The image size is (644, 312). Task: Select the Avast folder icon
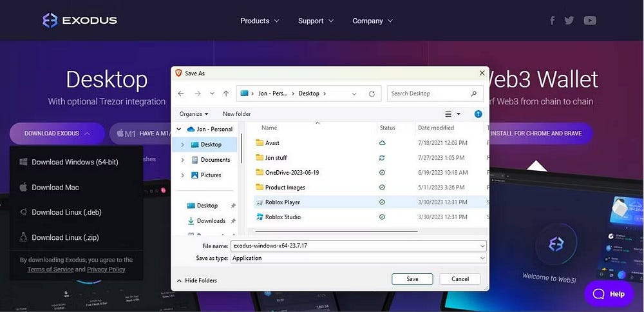pos(259,142)
